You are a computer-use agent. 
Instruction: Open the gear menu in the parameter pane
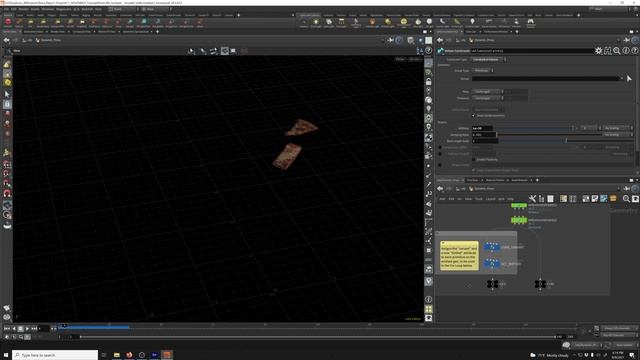(x=598, y=51)
